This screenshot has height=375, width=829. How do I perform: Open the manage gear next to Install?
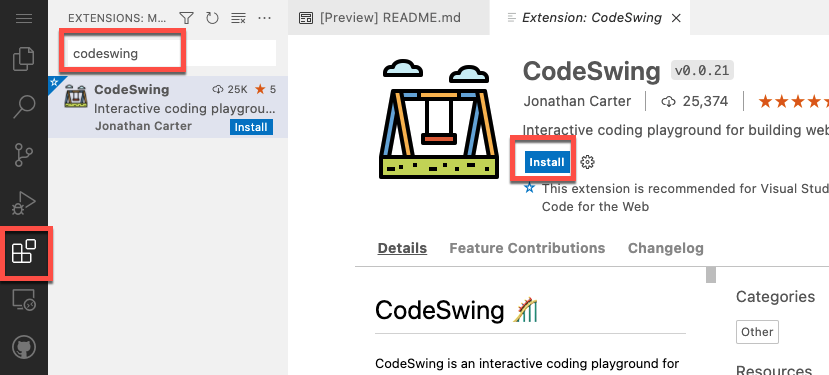click(x=587, y=162)
